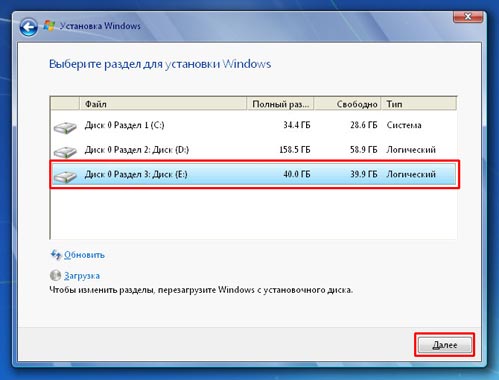Click the drive icon for Раздел 3 (E:)
499x380 pixels.
[65, 177]
